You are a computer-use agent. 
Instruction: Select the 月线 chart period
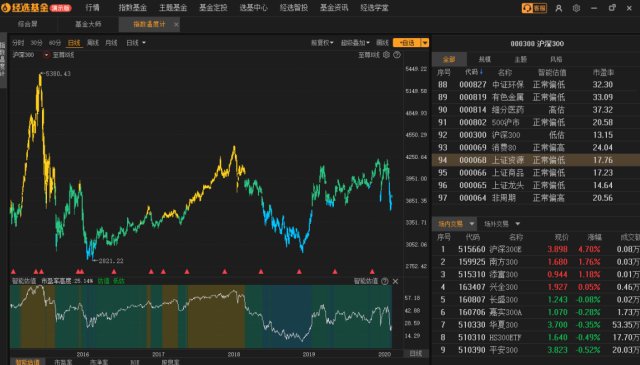(111, 43)
